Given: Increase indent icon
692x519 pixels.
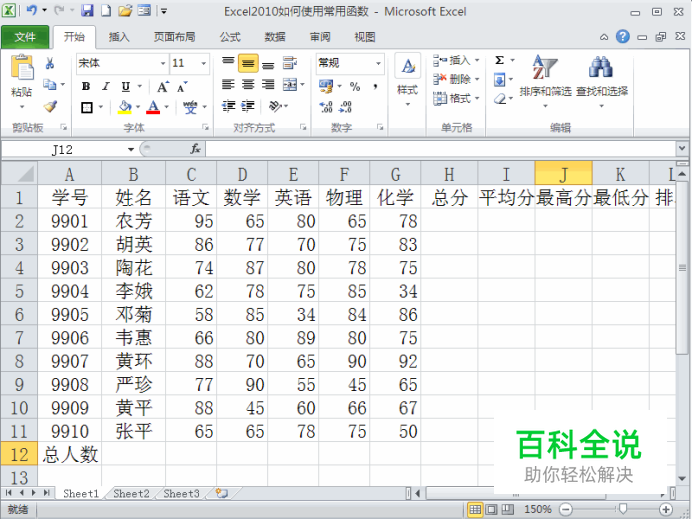Looking at the screenshot, I should click(248, 106).
